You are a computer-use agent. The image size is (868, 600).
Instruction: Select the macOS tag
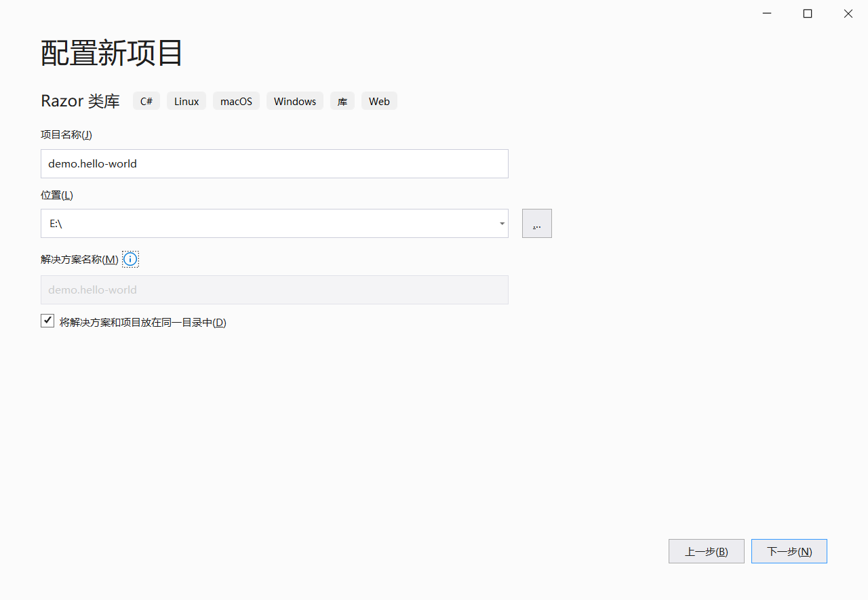pos(236,100)
